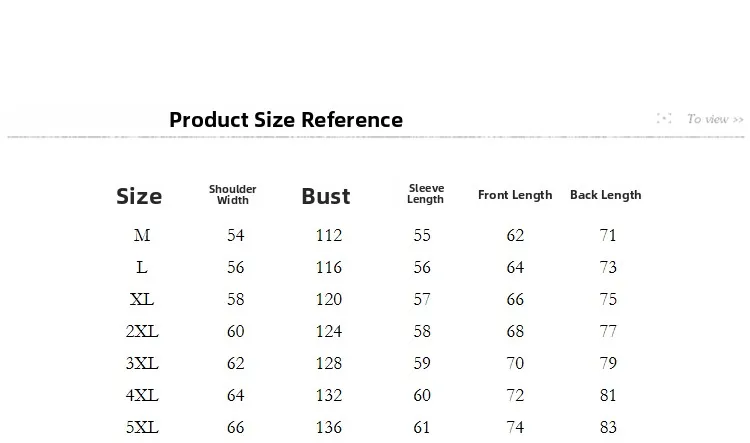Select front length value 68 for 2XL

515,331
